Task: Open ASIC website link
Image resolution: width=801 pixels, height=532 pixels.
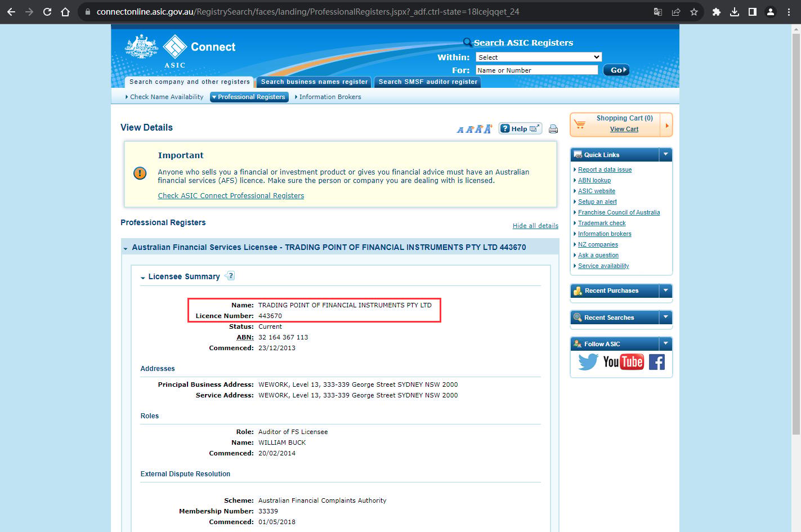Action: coord(597,191)
